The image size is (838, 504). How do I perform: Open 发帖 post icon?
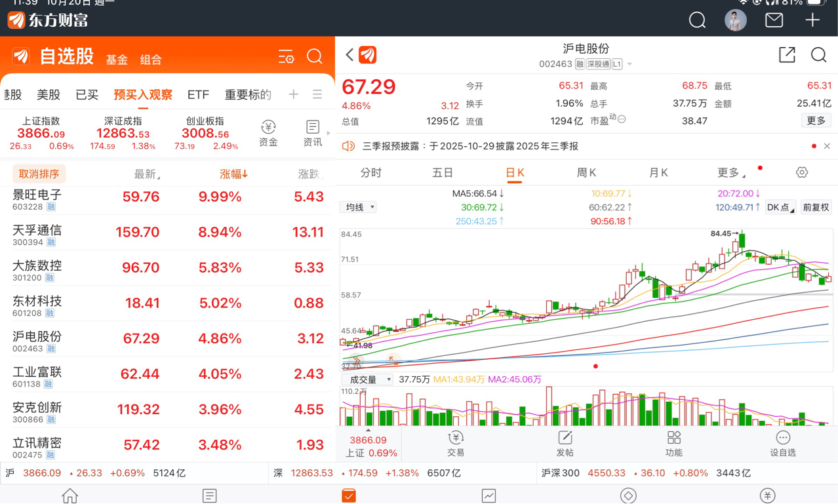565,444
